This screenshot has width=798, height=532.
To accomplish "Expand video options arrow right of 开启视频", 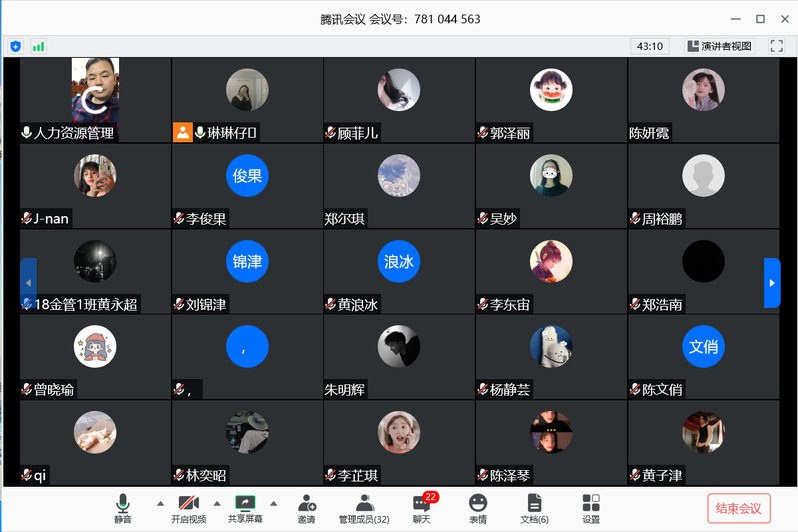I will [216, 503].
